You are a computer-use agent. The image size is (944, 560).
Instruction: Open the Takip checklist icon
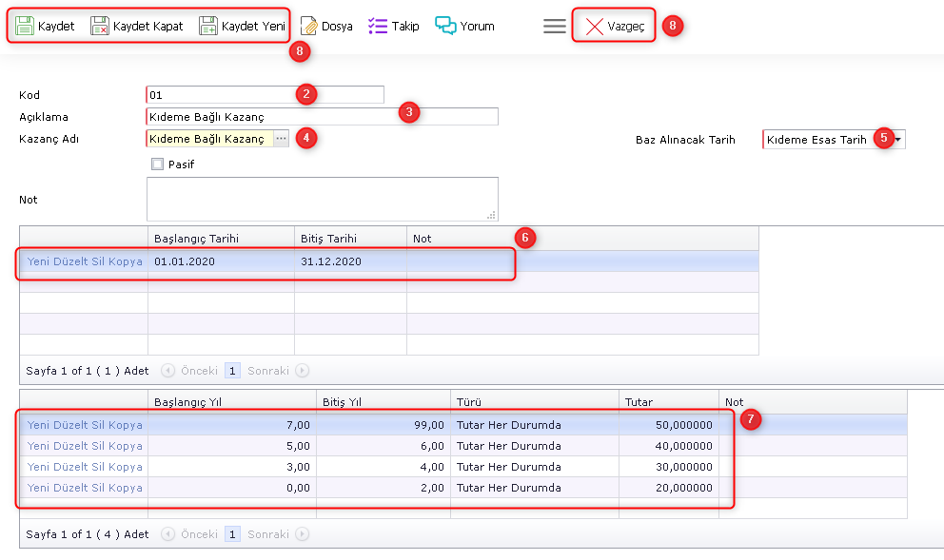pyautogui.click(x=378, y=26)
